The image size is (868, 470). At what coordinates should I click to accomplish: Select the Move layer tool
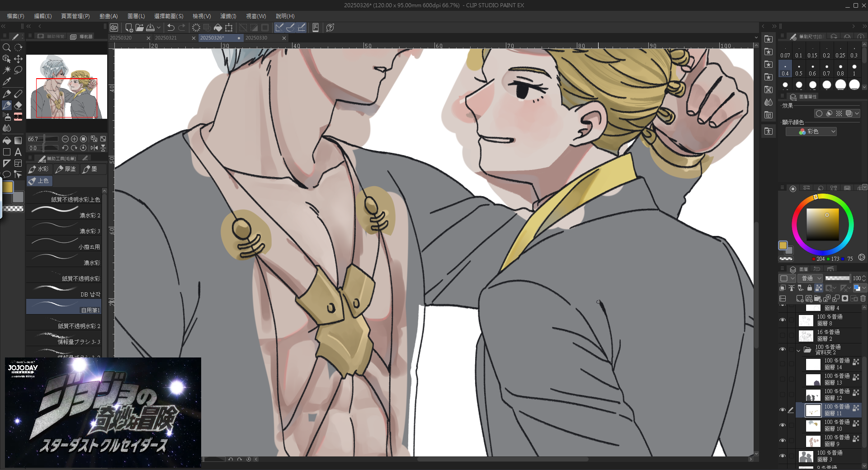(x=18, y=59)
